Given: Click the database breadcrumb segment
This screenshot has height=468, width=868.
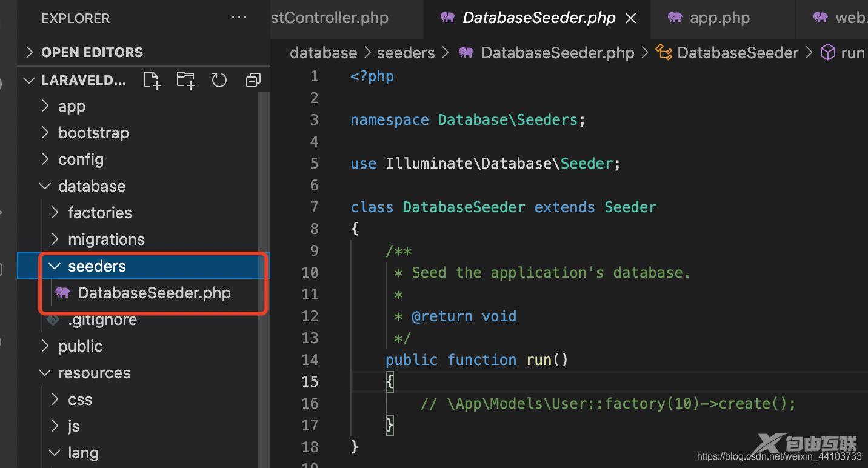Looking at the screenshot, I should point(324,53).
